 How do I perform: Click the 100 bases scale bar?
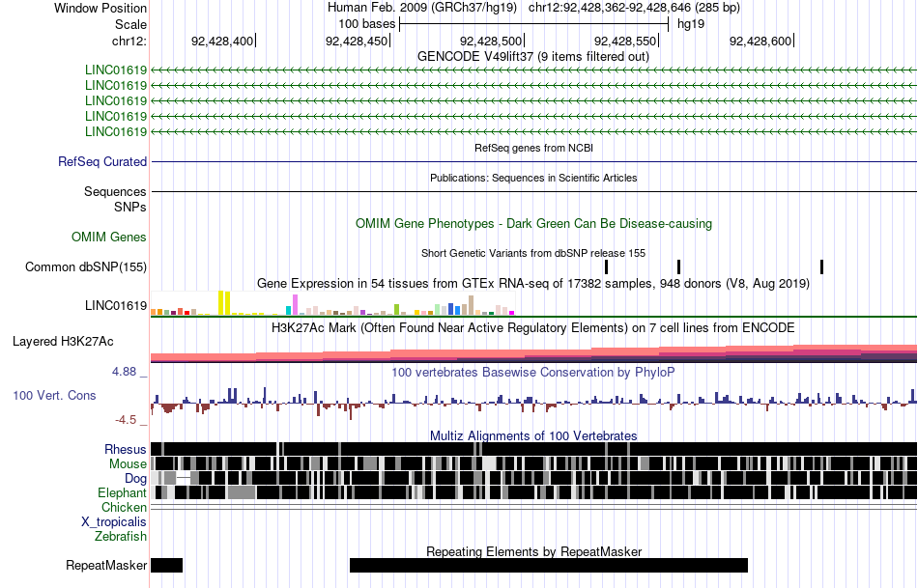pos(533,24)
